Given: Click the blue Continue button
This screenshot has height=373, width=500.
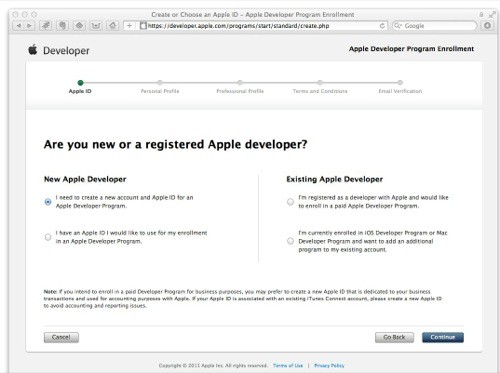Looking at the screenshot, I should click(x=443, y=337).
